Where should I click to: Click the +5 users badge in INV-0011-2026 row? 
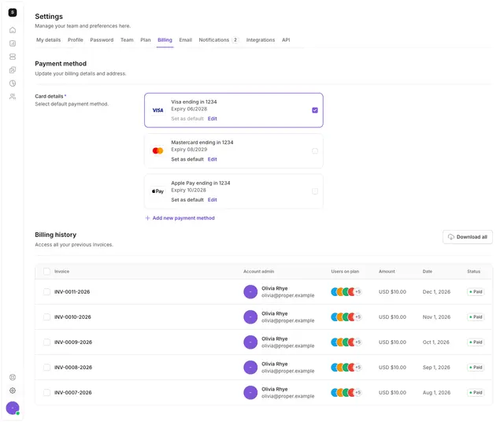[358, 292]
